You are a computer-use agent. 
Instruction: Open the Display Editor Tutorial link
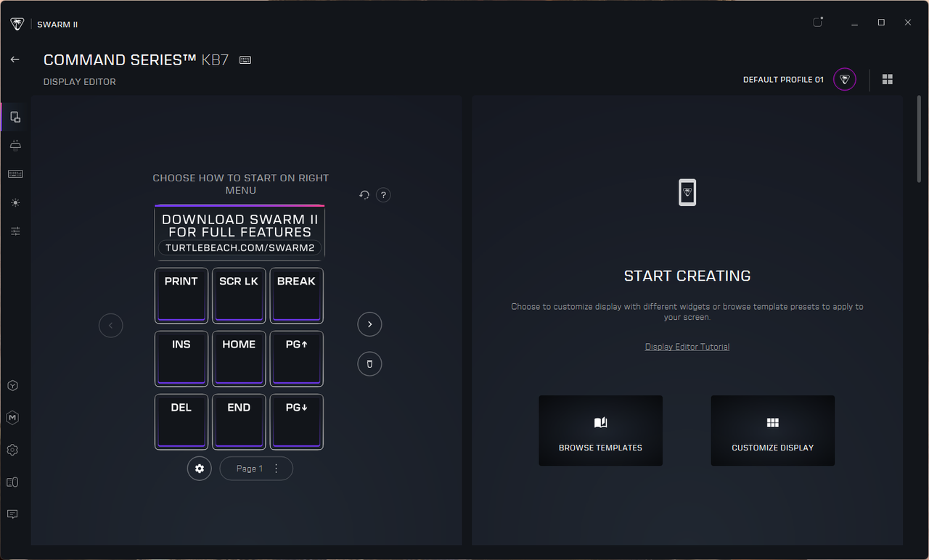(687, 347)
